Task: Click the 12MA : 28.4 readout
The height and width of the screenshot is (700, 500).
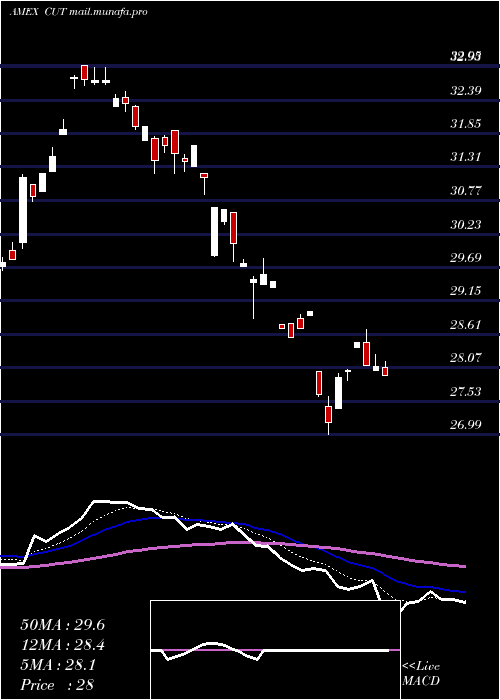Action: [x=63, y=645]
